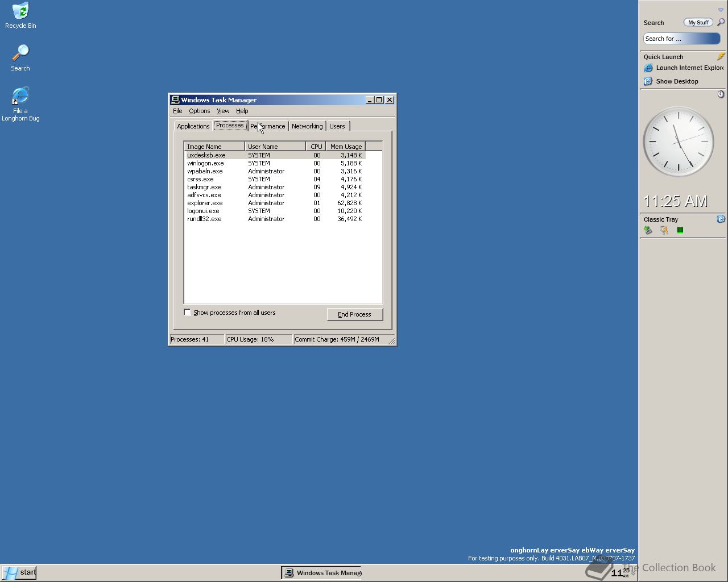The height and width of the screenshot is (582, 728).
Task: Open the File menu
Action: click(177, 111)
